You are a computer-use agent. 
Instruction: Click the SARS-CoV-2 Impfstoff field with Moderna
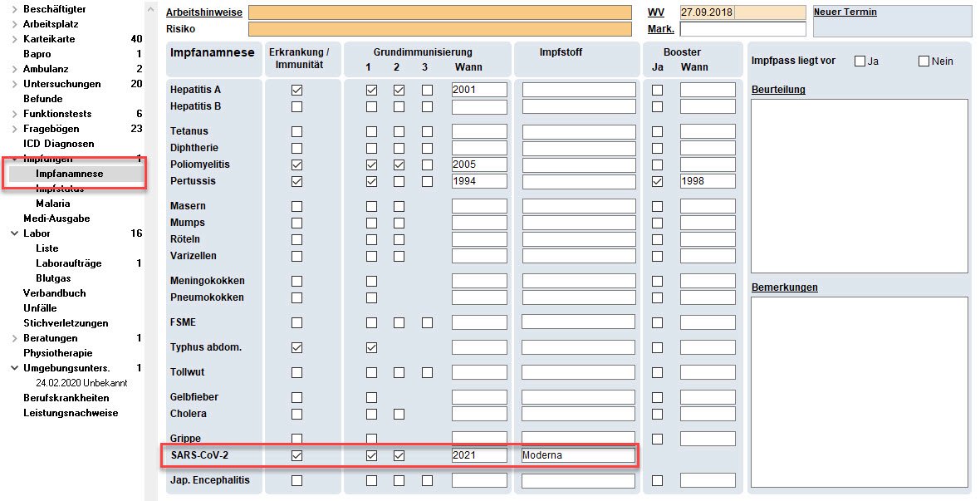click(578, 455)
